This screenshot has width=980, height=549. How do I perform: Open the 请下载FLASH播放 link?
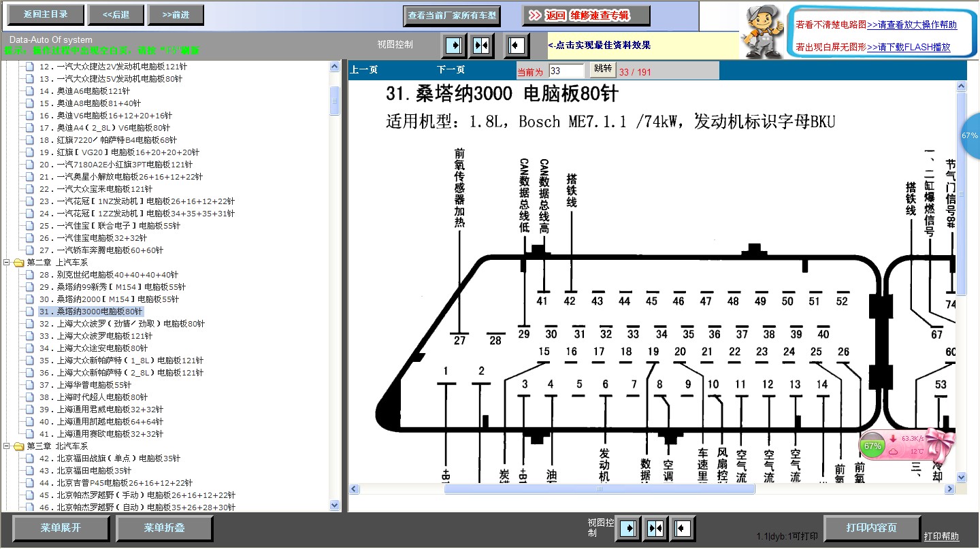tap(909, 48)
